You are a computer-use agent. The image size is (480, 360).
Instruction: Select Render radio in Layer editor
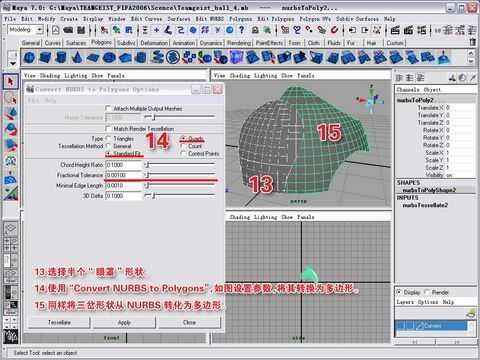pyautogui.click(x=427, y=292)
